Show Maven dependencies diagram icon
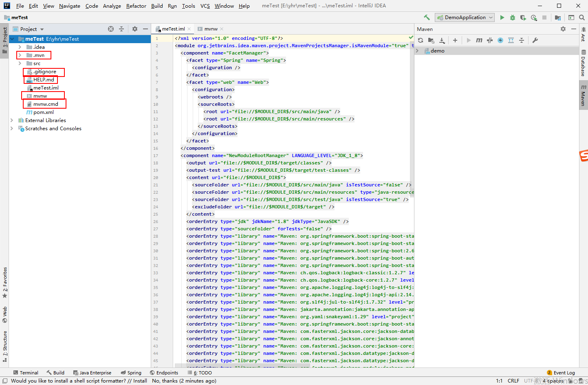Screen dimensions: 588x385 [511, 40]
